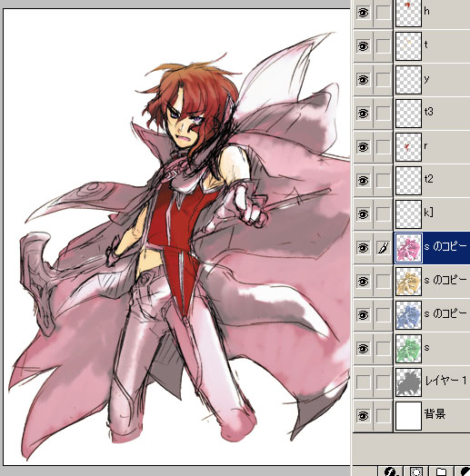The height and width of the screenshot is (476, 470).
Task: Click the paintbrush indicator on the active layer
Action: (383, 248)
